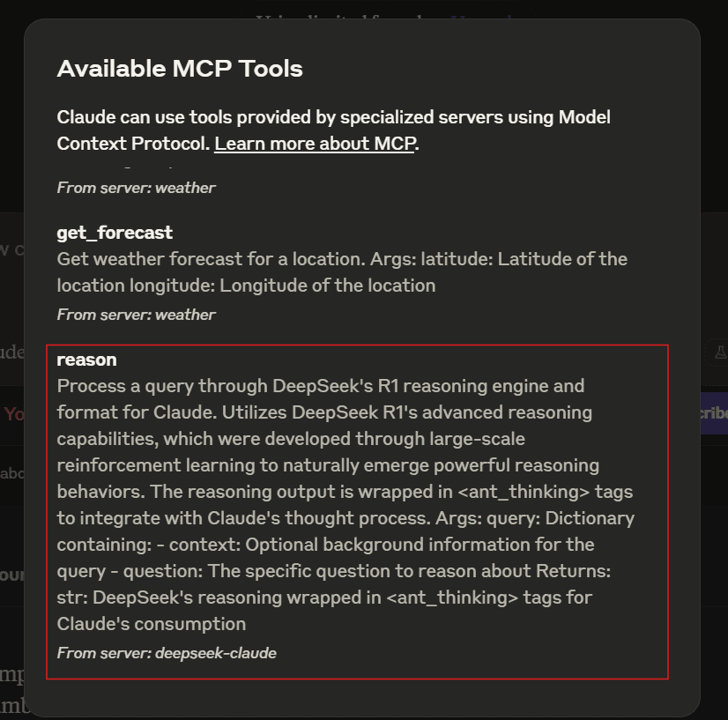Image resolution: width=728 pixels, height=720 pixels.
Task: Click the first <ant_thinking> tag mention
Action: pos(524,492)
